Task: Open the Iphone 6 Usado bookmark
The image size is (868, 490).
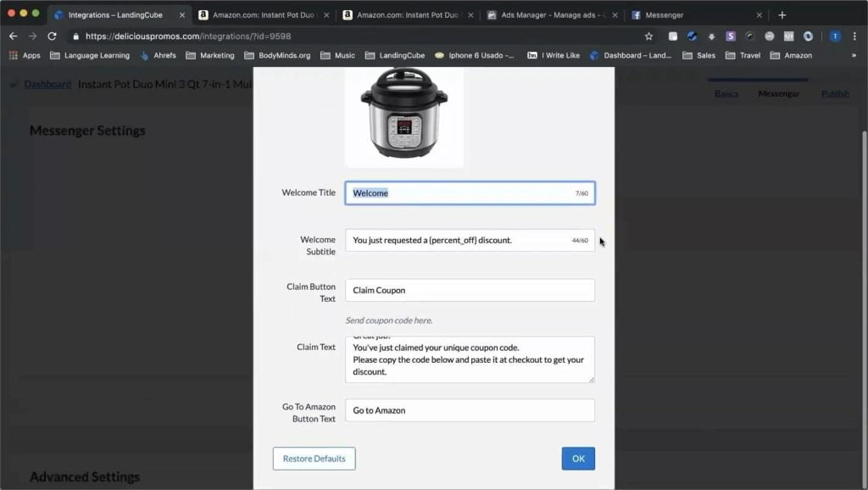Action: click(475, 55)
